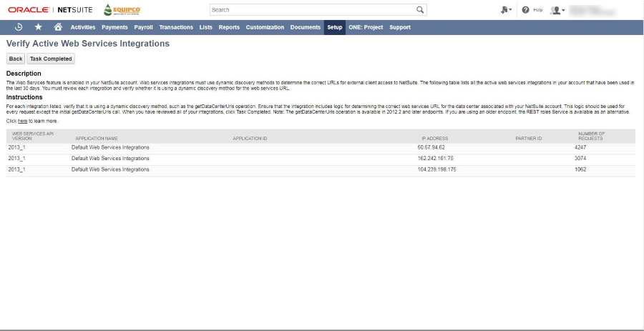Select the Setup menu tab
Viewport: 644px width, 331px height.
[x=334, y=27]
